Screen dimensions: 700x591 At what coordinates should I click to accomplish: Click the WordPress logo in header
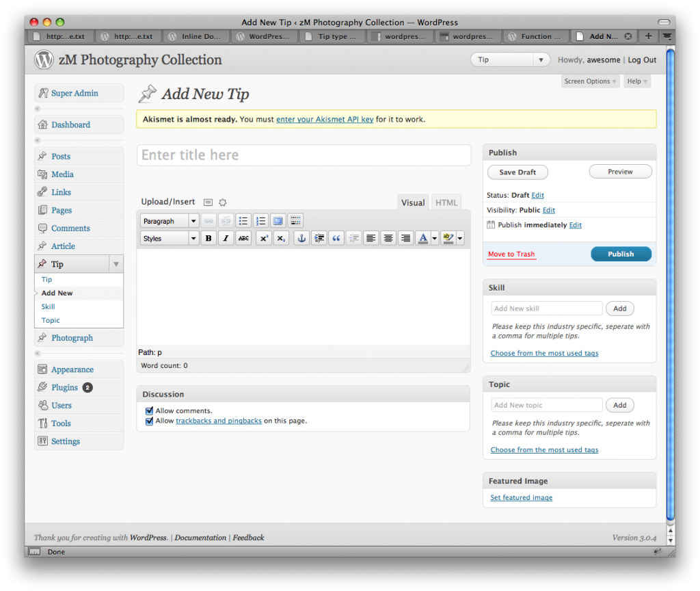pos(44,60)
